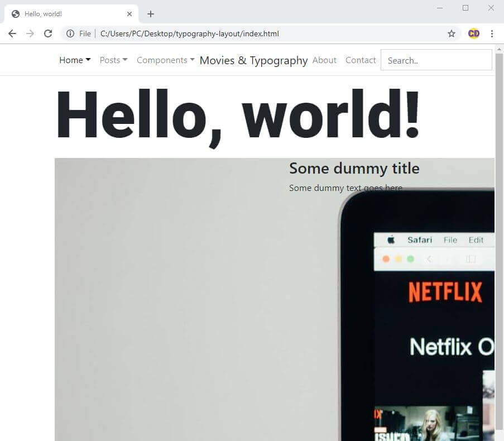Open the Contact page link
Screen dimensions: 504x441
coord(361,60)
